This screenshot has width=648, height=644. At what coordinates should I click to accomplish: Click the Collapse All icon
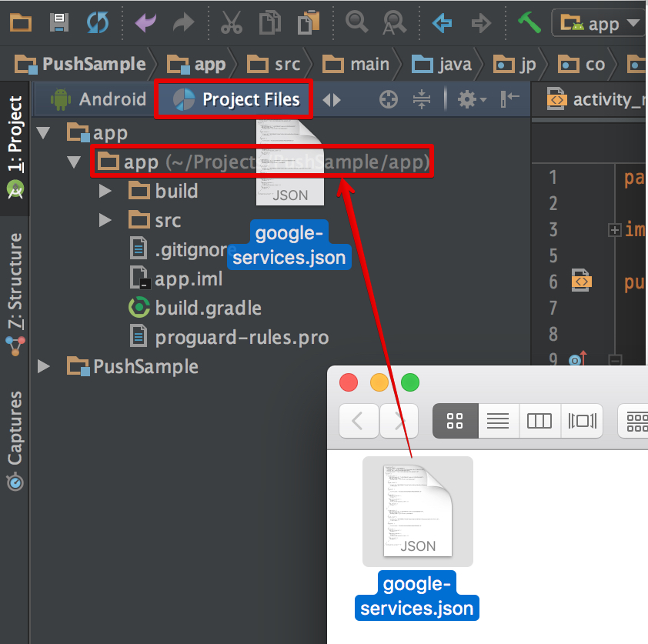tap(422, 99)
